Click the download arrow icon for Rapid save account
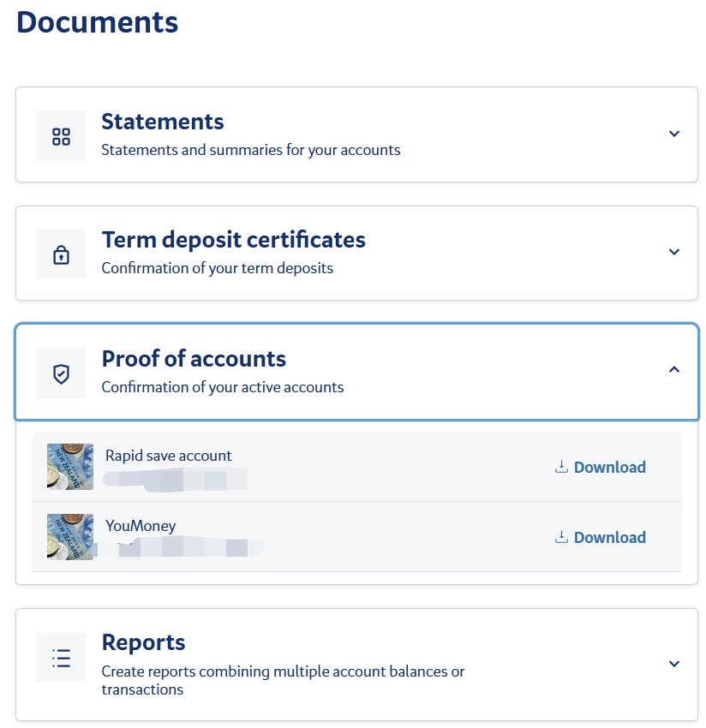 click(562, 467)
